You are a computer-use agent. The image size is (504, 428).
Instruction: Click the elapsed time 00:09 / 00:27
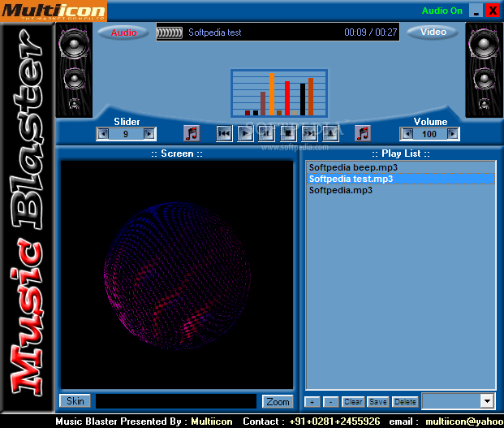coord(371,32)
